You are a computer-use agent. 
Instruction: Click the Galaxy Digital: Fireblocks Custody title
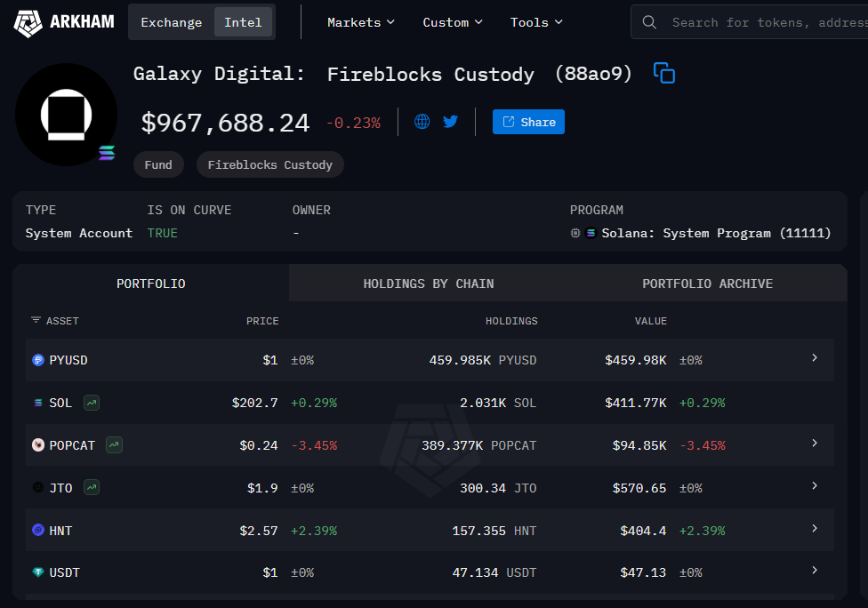point(382,74)
